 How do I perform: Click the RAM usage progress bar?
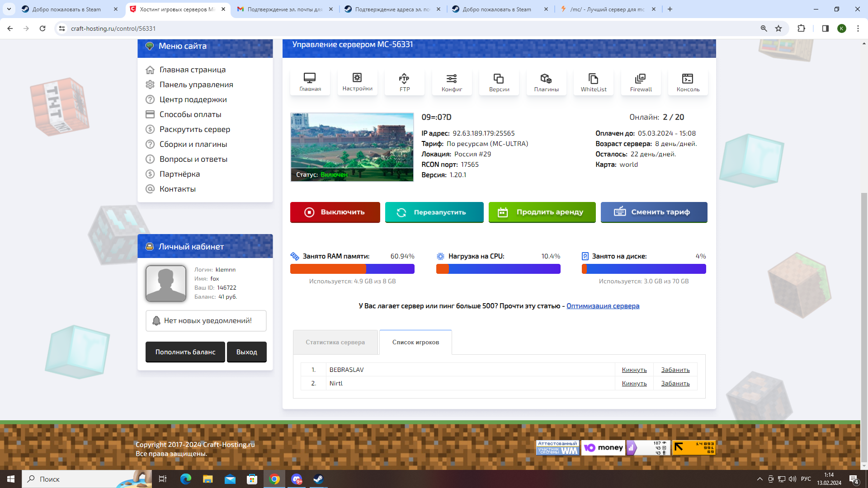click(x=352, y=269)
